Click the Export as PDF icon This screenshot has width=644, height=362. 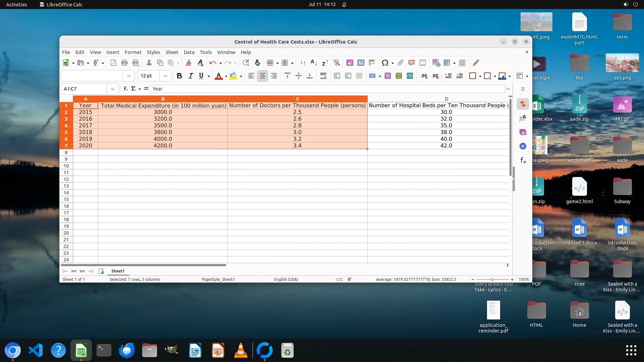click(x=113, y=63)
